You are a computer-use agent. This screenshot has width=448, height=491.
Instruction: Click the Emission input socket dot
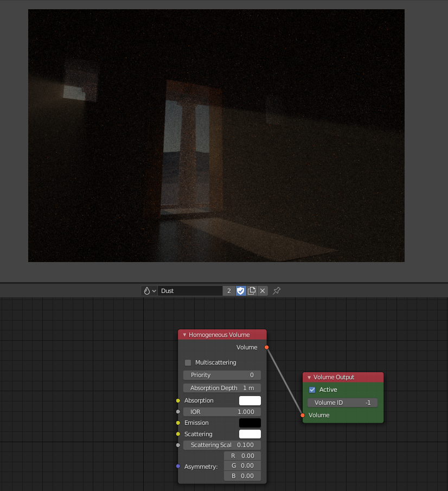coord(178,423)
